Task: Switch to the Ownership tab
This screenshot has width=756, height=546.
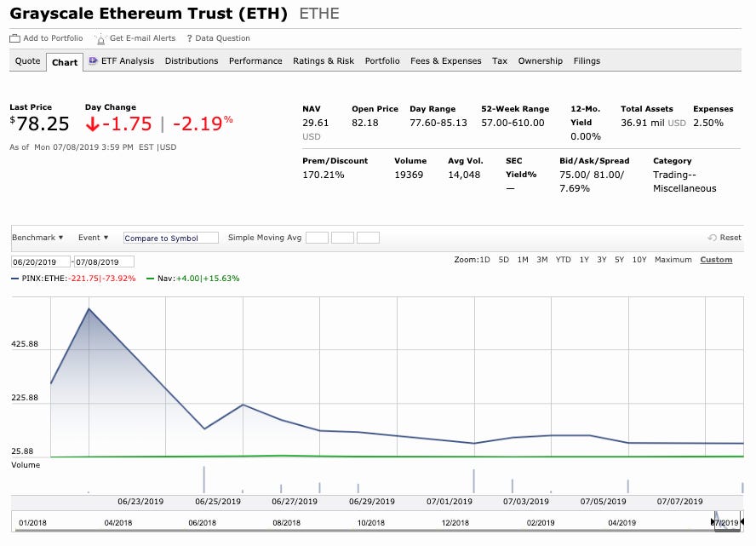Action: pos(541,60)
